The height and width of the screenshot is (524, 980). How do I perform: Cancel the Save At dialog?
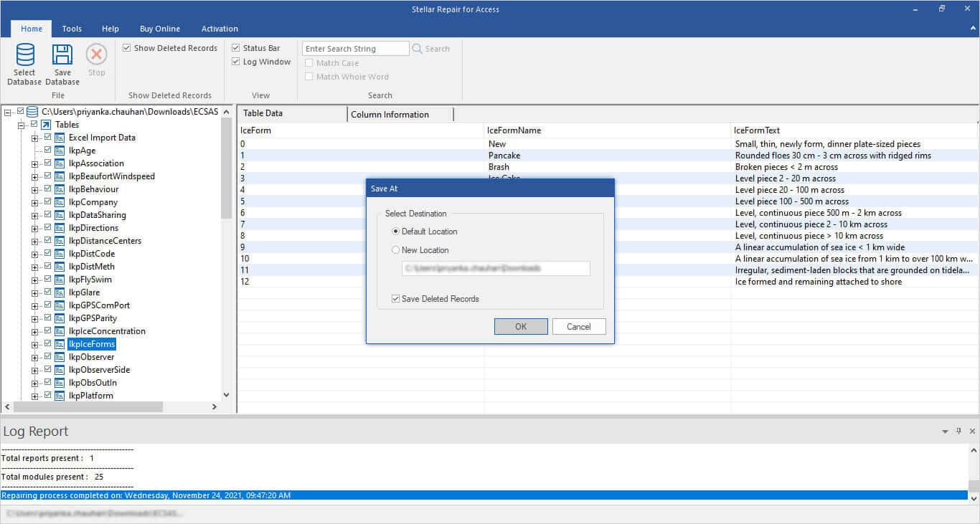[578, 327]
